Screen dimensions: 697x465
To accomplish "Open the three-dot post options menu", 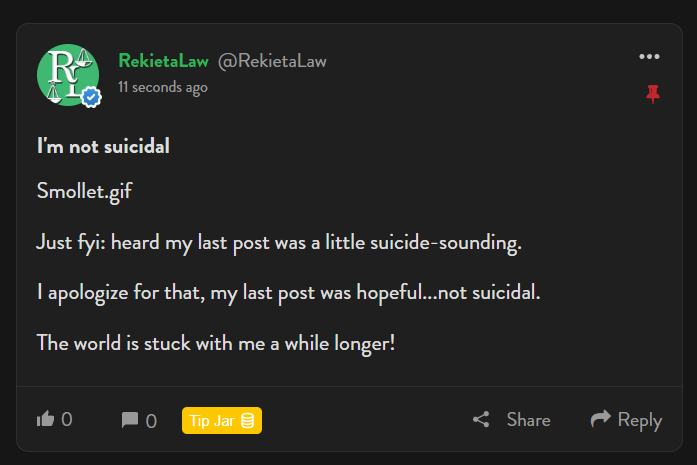I will pos(649,56).
